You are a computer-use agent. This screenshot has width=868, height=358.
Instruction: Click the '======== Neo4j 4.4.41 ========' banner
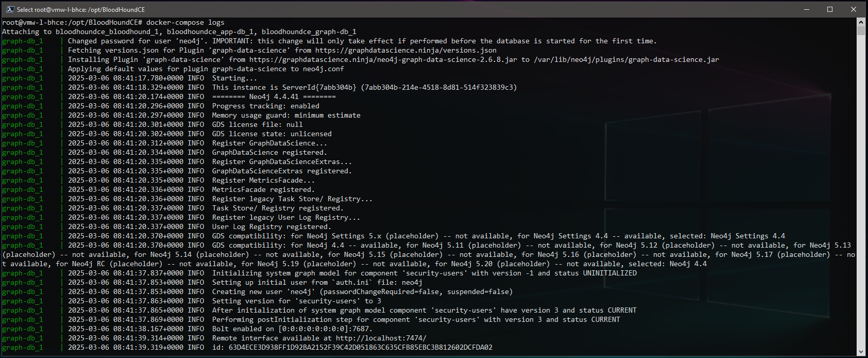[x=274, y=96]
